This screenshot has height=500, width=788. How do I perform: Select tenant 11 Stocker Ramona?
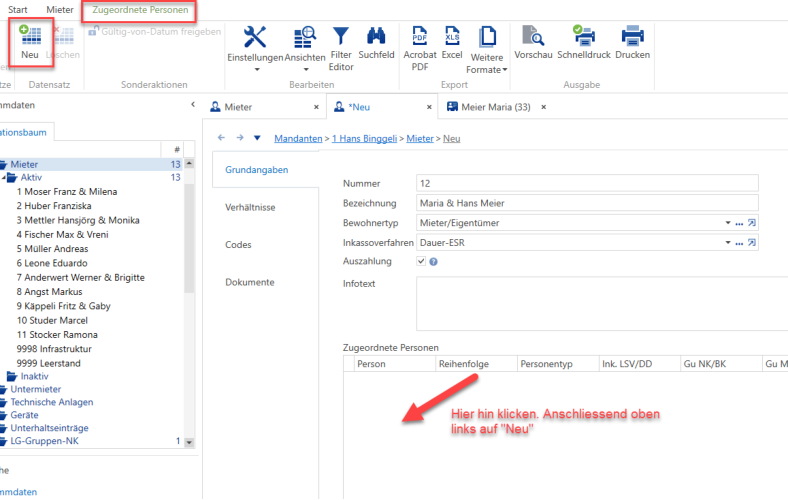[x=57, y=335]
